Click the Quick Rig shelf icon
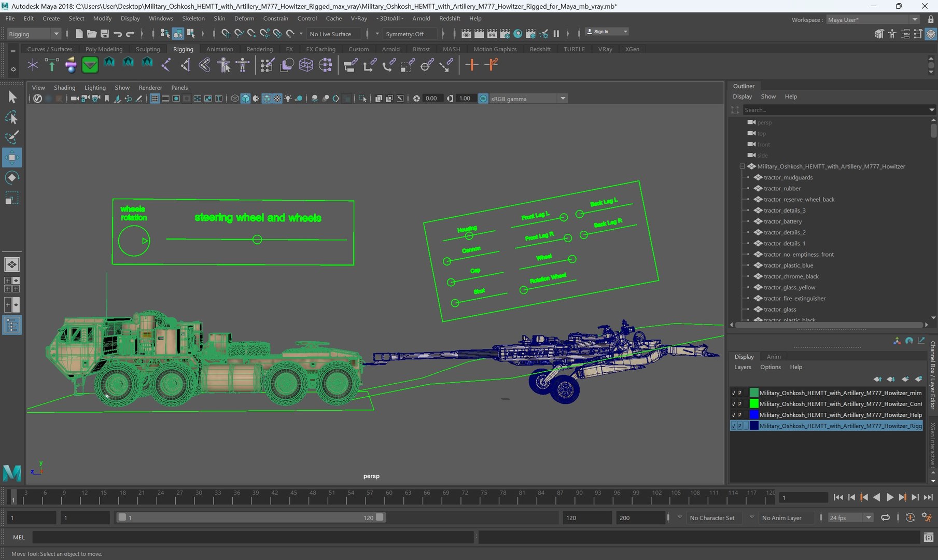Image resolution: width=938 pixels, height=560 pixels. [223, 65]
